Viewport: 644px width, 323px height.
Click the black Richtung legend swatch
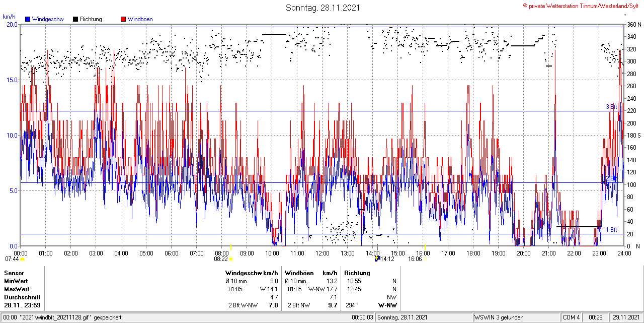pos(75,19)
